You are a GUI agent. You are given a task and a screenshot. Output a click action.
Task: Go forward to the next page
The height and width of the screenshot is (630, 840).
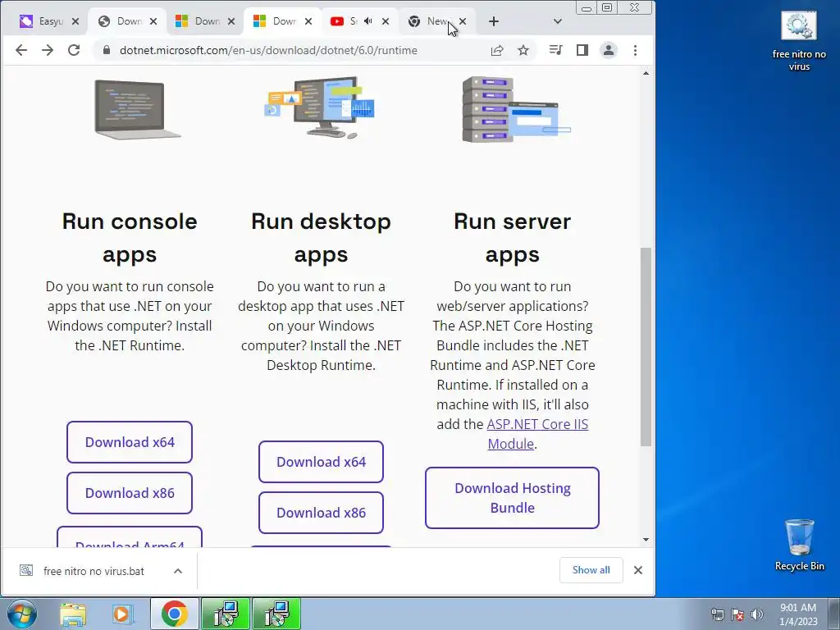click(48, 50)
